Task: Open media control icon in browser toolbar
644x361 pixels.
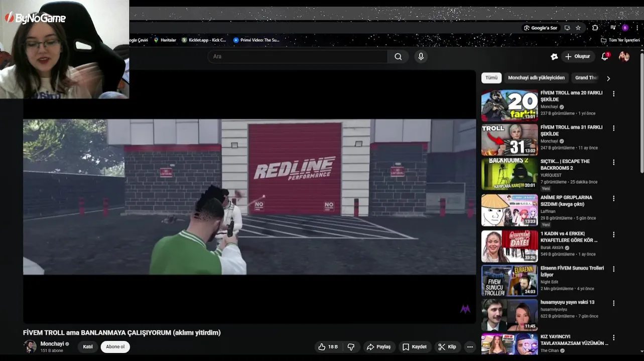Action: tap(613, 28)
